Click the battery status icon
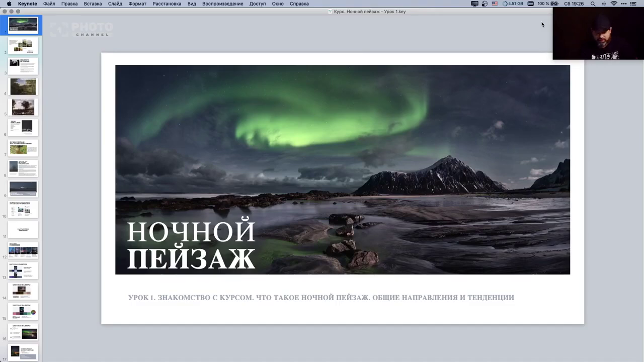This screenshot has width=644, height=362. click(554, 4)
